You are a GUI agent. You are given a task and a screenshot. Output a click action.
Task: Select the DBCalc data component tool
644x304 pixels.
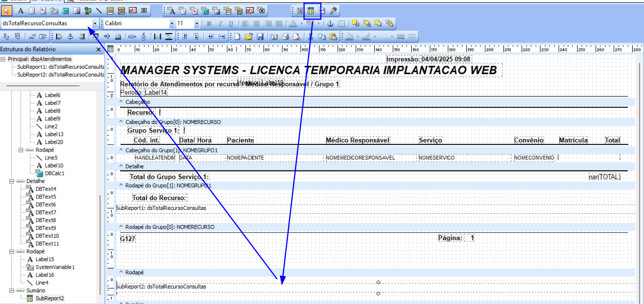coord(205,11)
